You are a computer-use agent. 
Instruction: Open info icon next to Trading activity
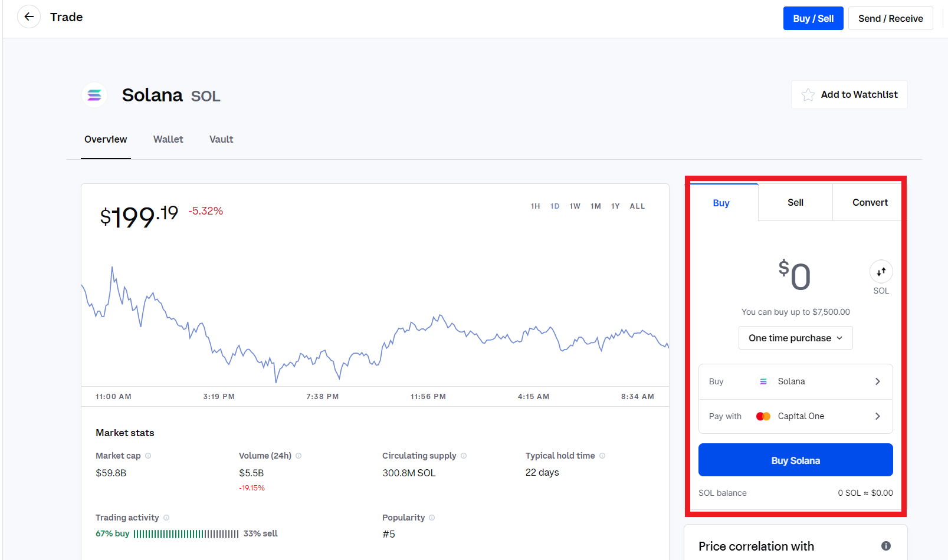(166, 518)
